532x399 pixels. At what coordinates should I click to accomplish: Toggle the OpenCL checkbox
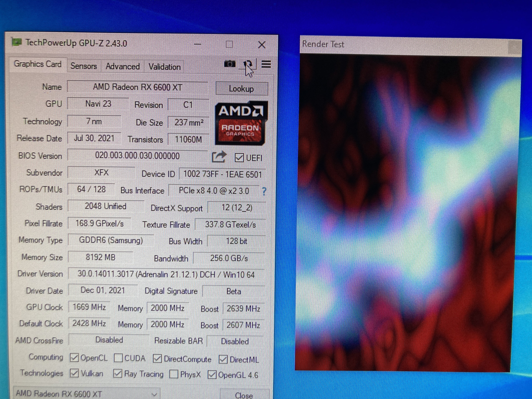74,358
